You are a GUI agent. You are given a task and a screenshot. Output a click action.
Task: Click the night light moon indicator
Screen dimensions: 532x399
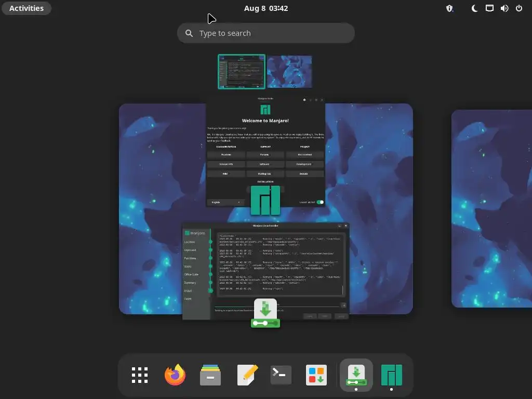474,8
